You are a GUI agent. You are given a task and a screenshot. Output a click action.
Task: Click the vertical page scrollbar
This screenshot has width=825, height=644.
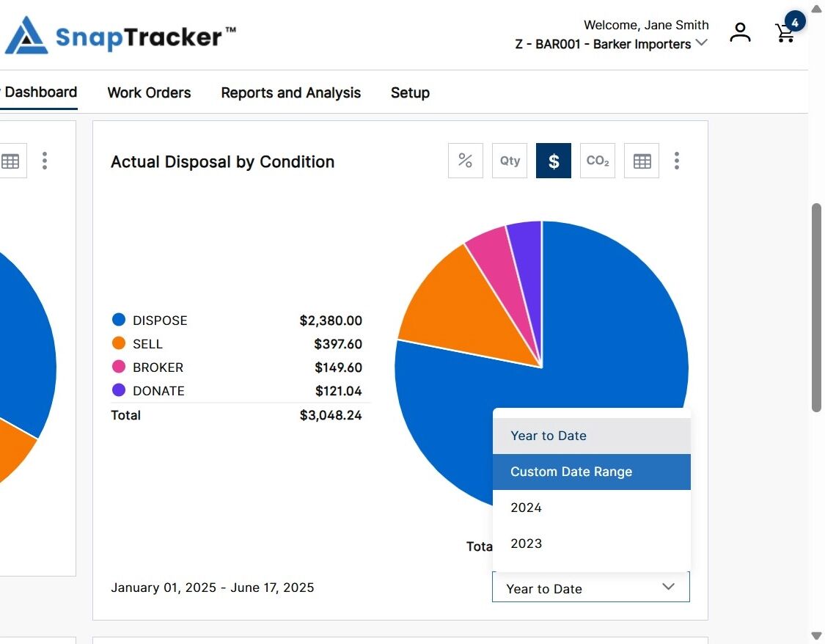point(816,307)
